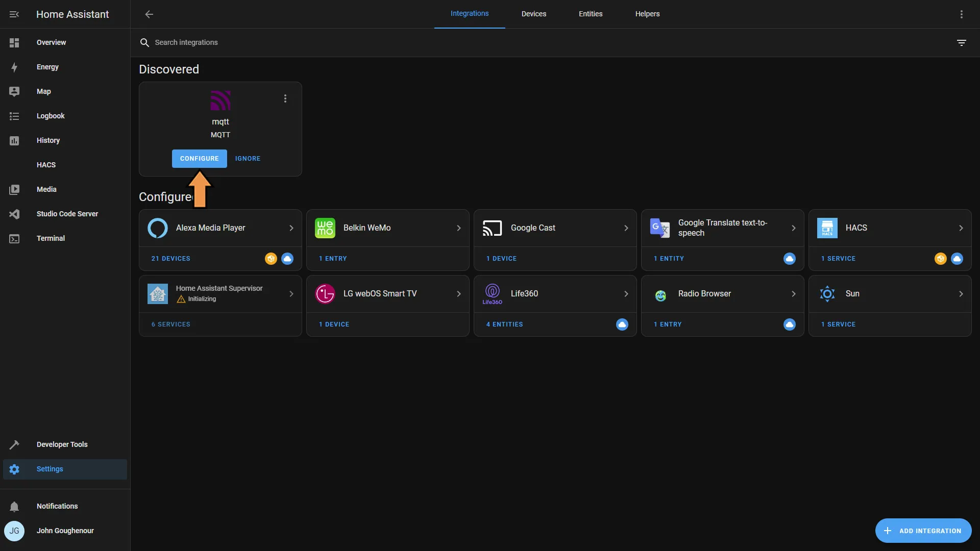Click the Life360 integration icon

(x=492, y=293)
